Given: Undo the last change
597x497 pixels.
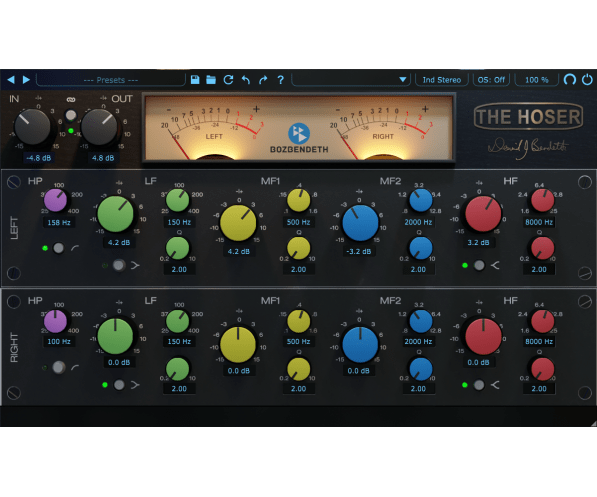Looking at the screenshot, I should 246,80.
